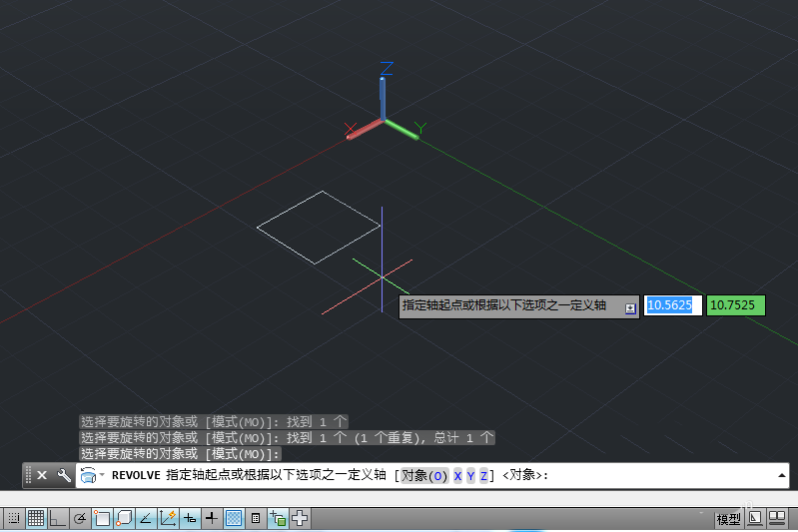Viewport: 798px width, 532px height.
Task: Toggle 3D Object Snap status button
Action: (124, 518)
